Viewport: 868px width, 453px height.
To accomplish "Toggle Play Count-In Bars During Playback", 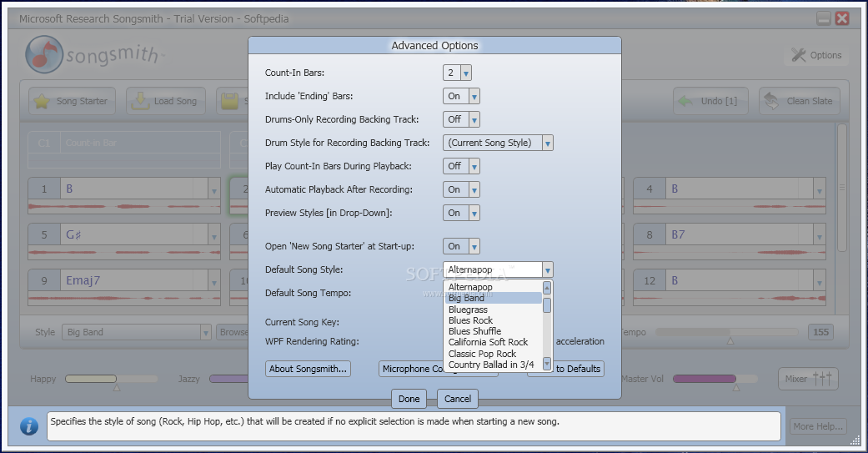I will point(474,166).
